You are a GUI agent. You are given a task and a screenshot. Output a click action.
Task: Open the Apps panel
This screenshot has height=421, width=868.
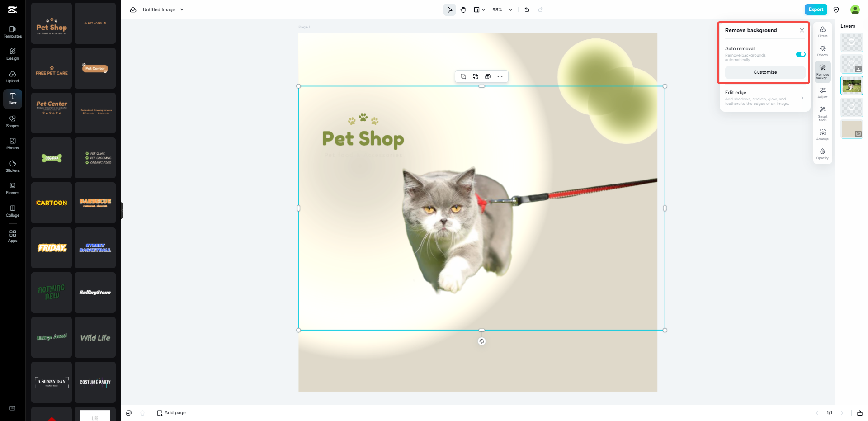point(13,236)
